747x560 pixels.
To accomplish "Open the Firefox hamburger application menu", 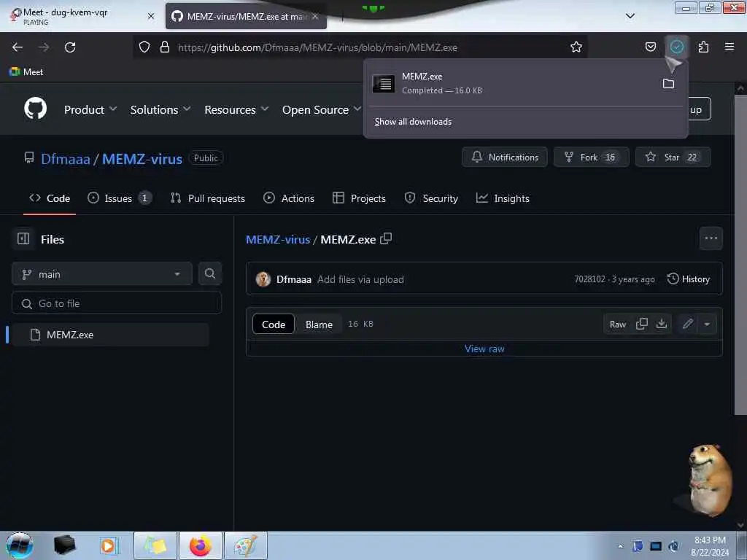I will pyautogui.click(x=729, y=47).
